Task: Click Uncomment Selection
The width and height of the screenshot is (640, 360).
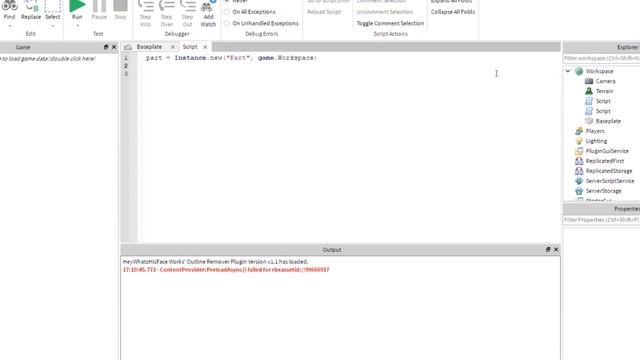Action: click(384, 12)
